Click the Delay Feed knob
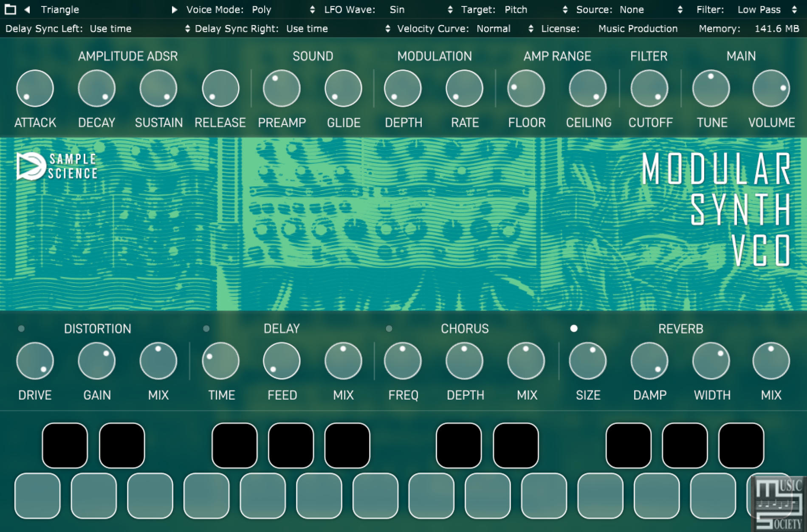 coord(282,361)
